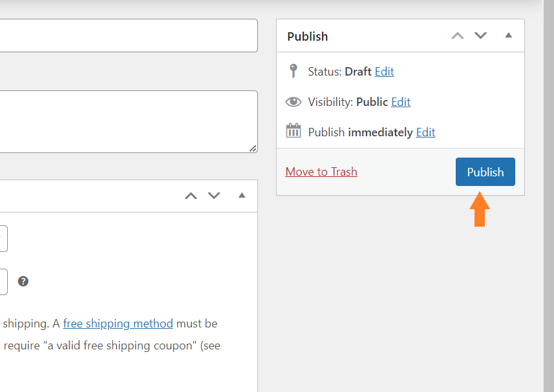Click the publish calendar icon
Viewport: 554px width, 392px height.
[293, 130]
